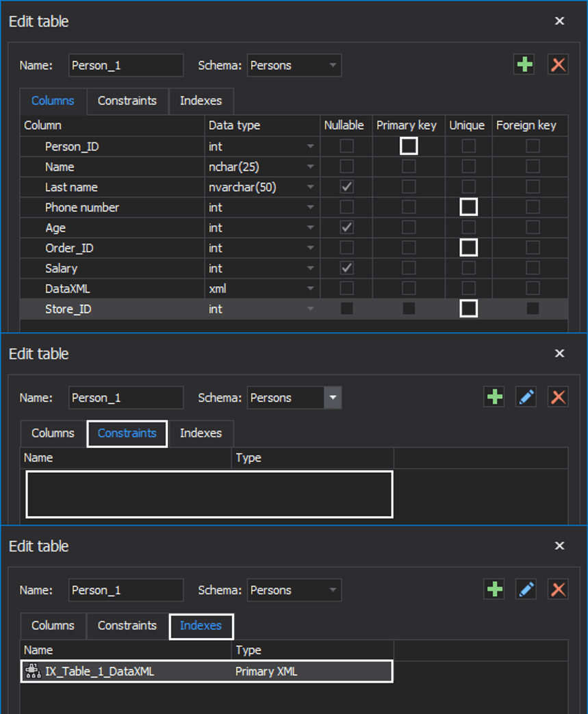The image size is (588, 714).
Task: Click the pencil edit icon in the middle dialog
Action: 526,397
